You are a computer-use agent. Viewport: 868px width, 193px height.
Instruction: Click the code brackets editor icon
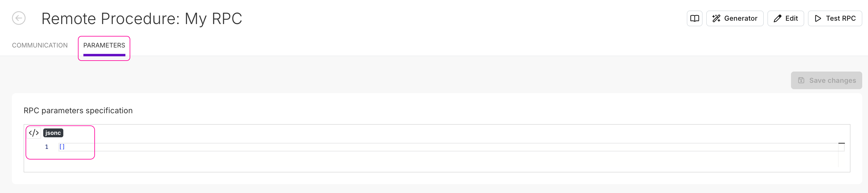point(34,133)
